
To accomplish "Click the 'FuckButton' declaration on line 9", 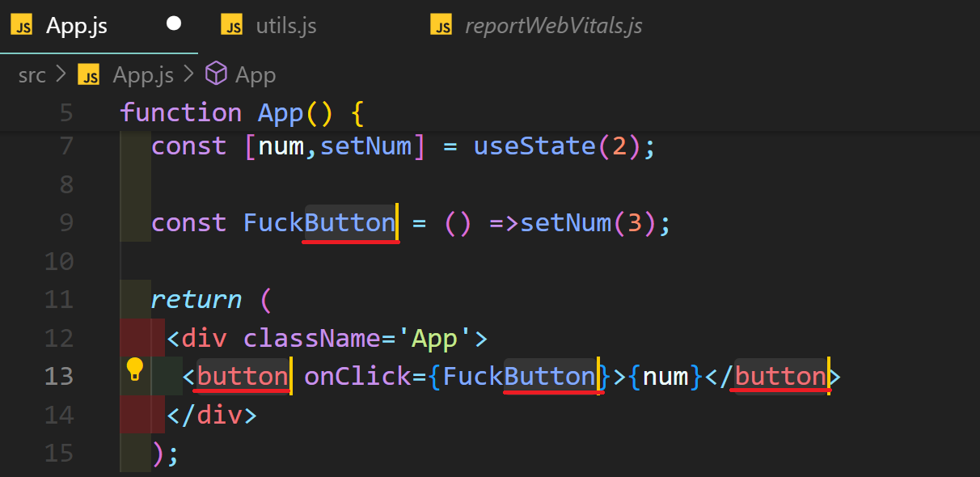I will [x=320, y=222].
